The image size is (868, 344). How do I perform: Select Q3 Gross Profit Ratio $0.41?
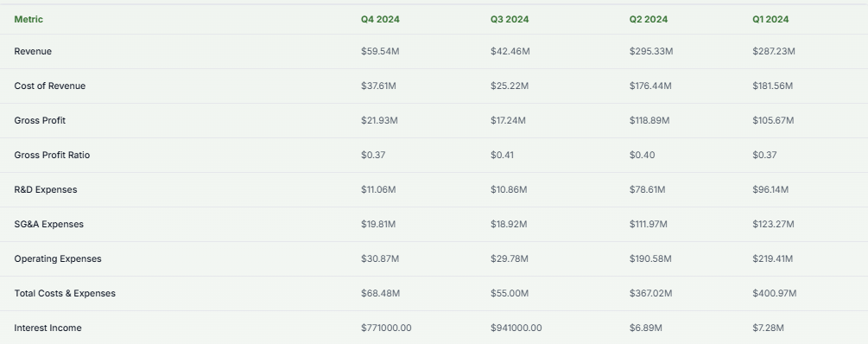pos(502,155)
